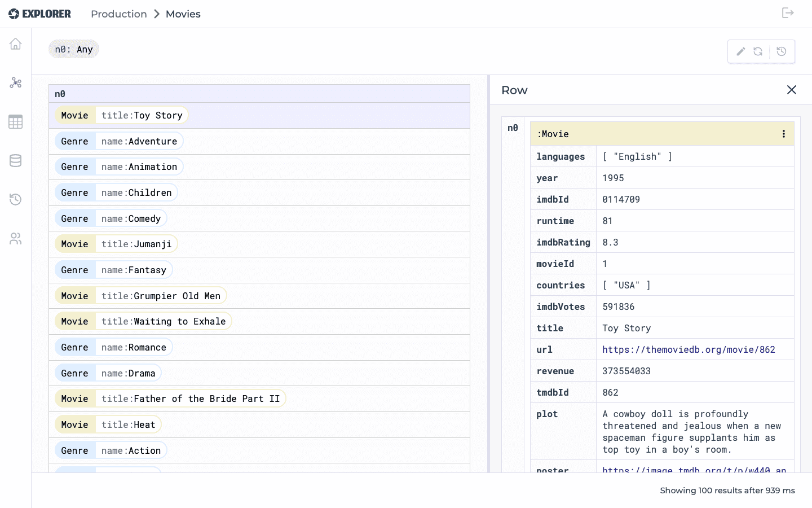Close the Row panel
812x508 pixels.
[x=792, y=90]
